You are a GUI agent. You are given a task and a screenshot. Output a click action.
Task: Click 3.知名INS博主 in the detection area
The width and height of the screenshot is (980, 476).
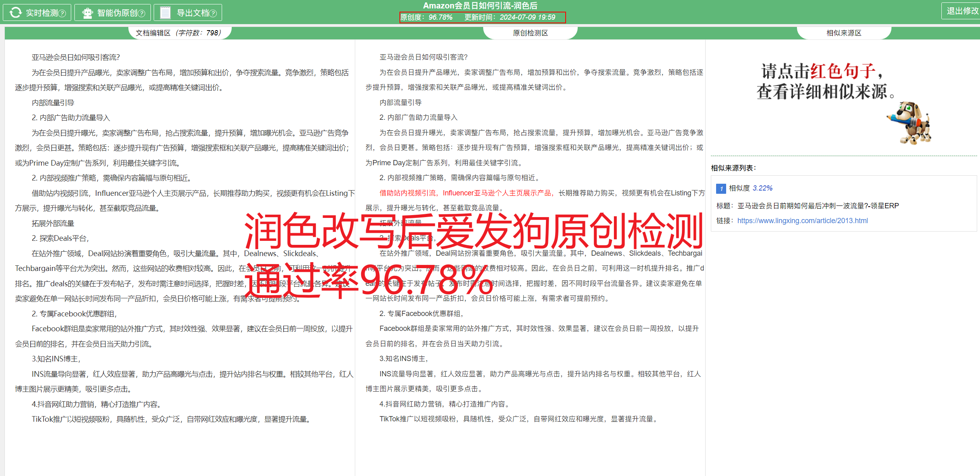(x=404, y=359)
